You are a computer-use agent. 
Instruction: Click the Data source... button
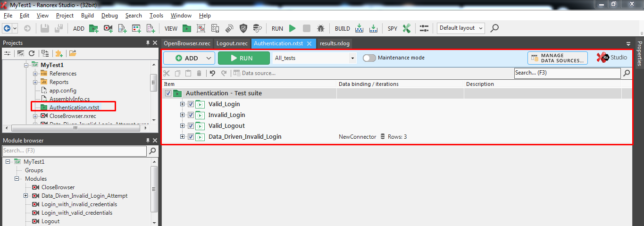(x=254, y=73)
